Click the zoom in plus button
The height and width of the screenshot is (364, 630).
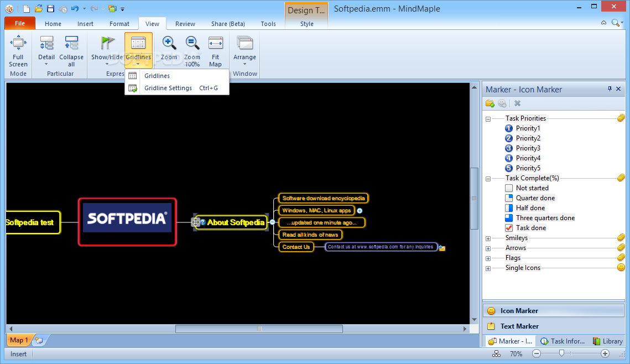[x=605, y=353]
